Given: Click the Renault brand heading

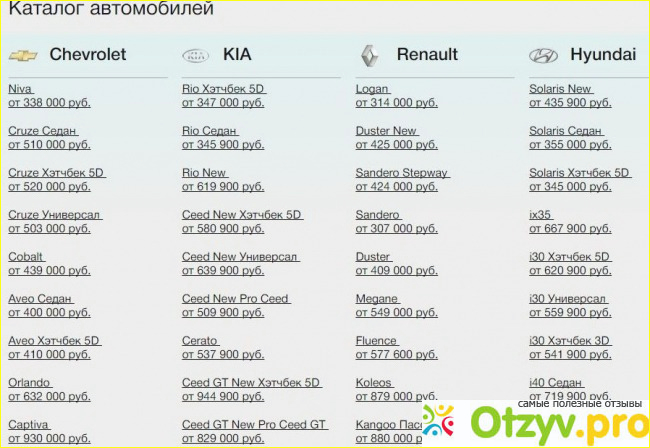Looking at the screenshot, I should (427, 54).
